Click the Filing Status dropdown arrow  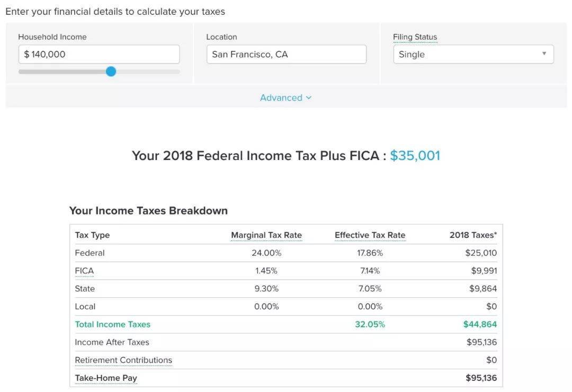(x=544, y=54)
